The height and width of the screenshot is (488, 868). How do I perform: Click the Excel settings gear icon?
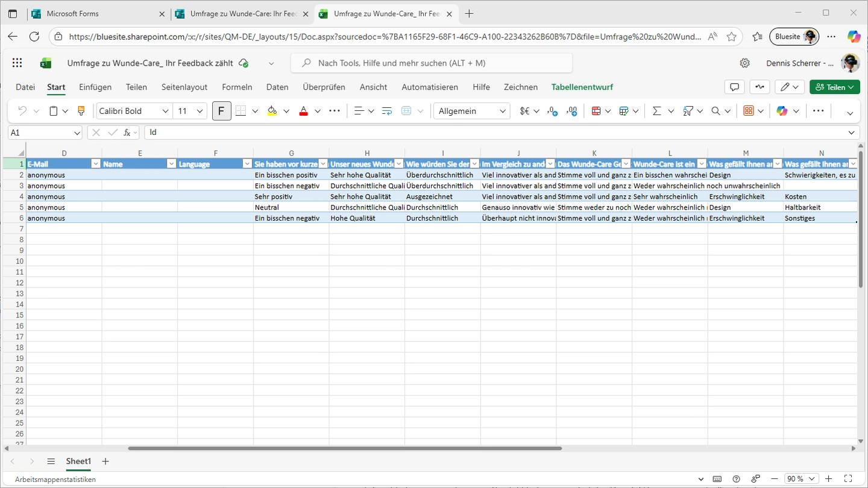tap(744, 63)
